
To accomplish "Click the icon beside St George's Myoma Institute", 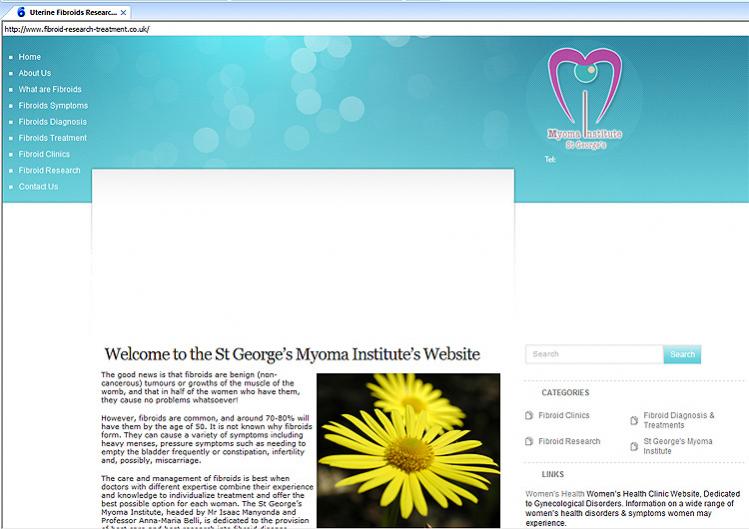I will pos(634,446).
